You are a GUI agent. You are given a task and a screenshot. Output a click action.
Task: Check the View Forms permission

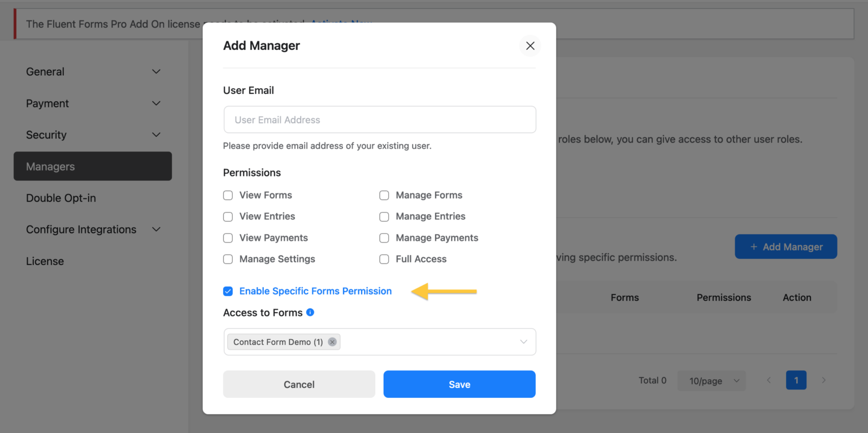[228, 195]
